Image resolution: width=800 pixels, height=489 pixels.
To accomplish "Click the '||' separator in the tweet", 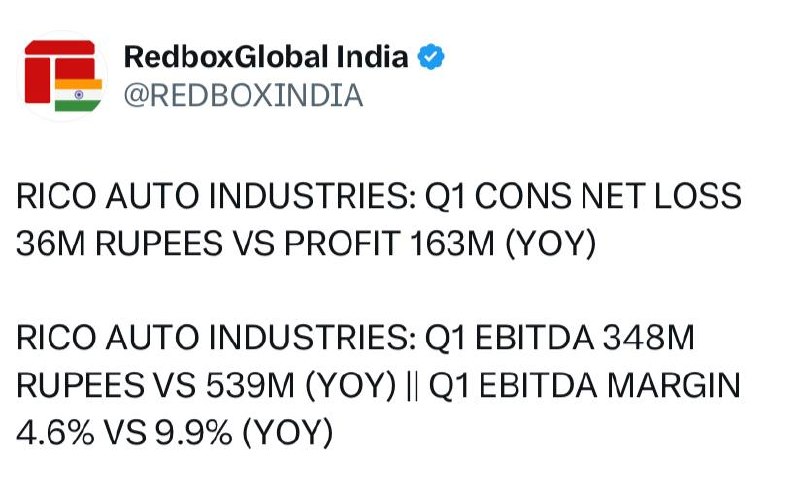I will [x=413, y=386].
